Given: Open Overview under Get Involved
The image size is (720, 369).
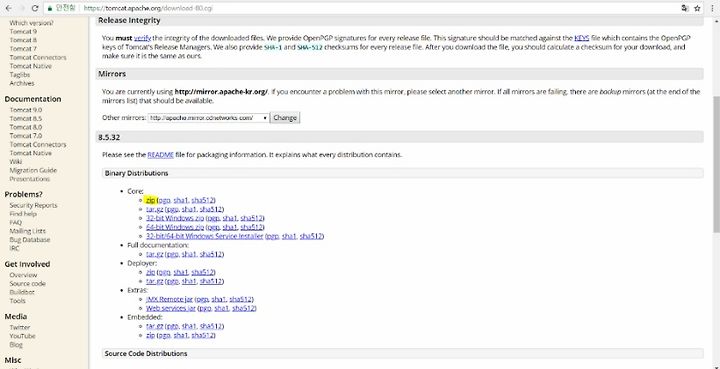Looking at the screenshot, I should tap(23, 275).
